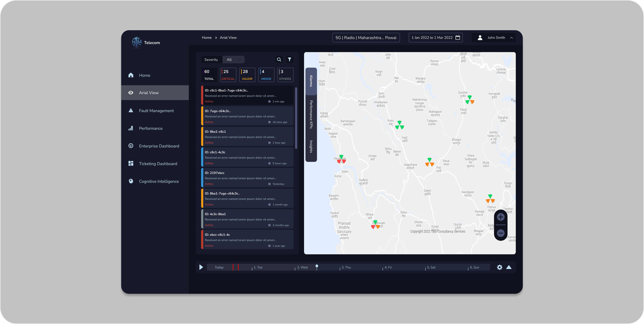The image size is (644, 324).
Task: Click the tower marker near Durshet
Action: [x=469, y=100]
